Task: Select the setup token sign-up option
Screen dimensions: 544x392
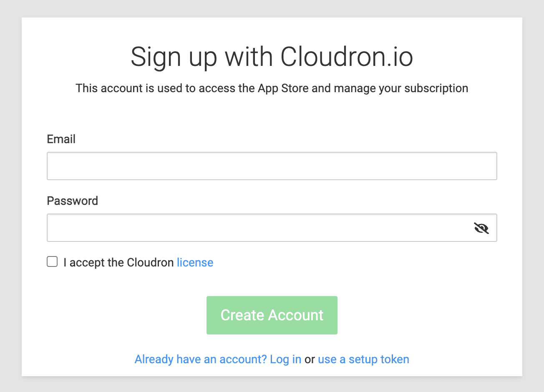Action: tap(363, 359)
